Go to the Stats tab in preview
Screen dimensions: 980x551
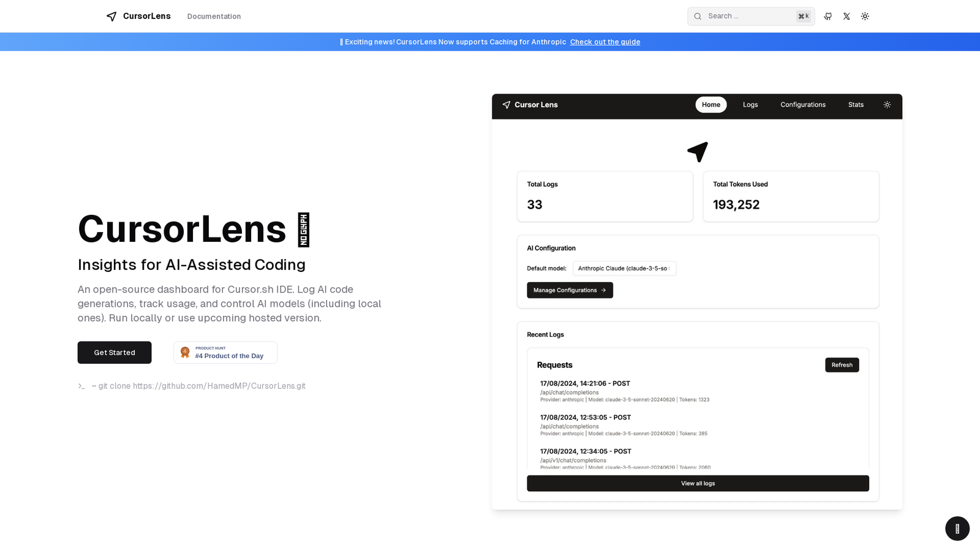click(x=856, y=105)
